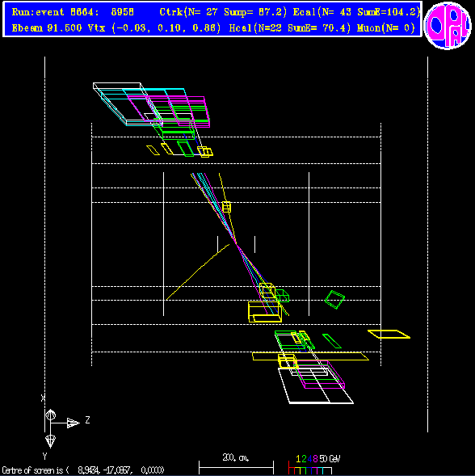This screenshot has height=476, width=475.
Task: Select the large yellow box near track end
Action: coord(265,312)
